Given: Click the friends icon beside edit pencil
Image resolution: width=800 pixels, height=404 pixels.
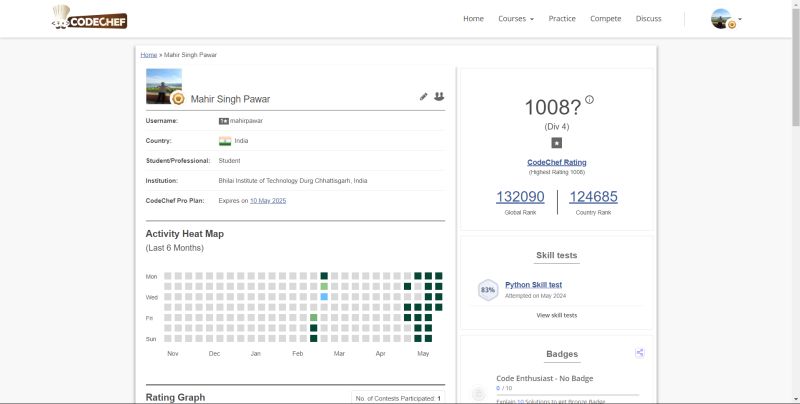Looking at the screenshot, I should [x=439, y=97].
